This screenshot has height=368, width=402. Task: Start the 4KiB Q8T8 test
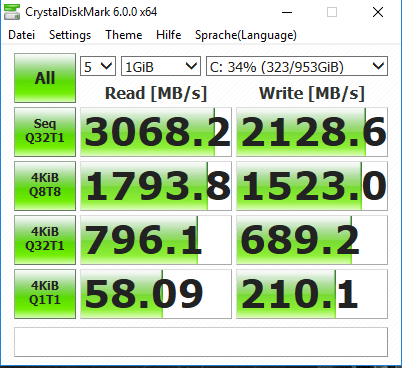45,186
